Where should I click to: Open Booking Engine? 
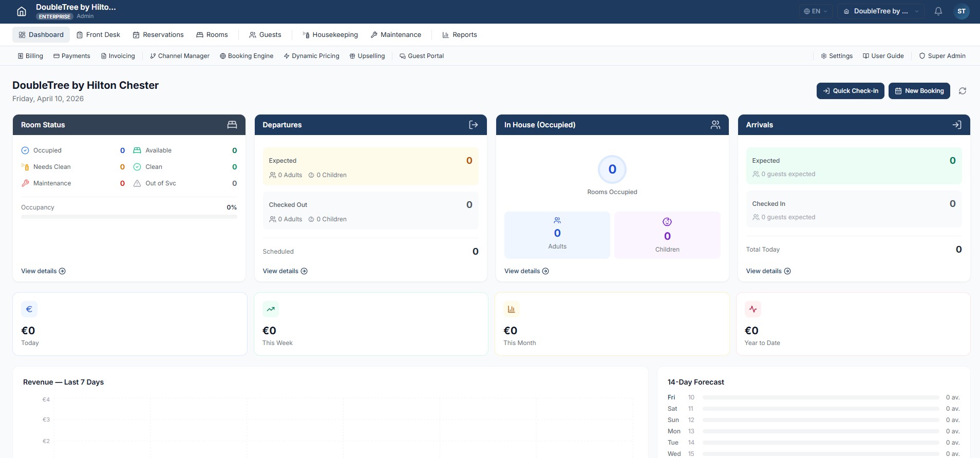pyautogui.click(x=247, y=56)
